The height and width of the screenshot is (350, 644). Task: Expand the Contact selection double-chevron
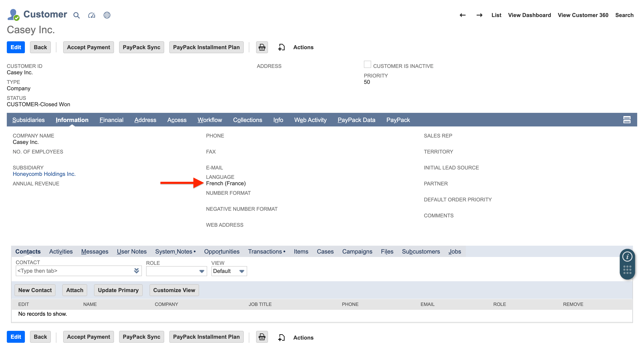click(x=136, y=271)
